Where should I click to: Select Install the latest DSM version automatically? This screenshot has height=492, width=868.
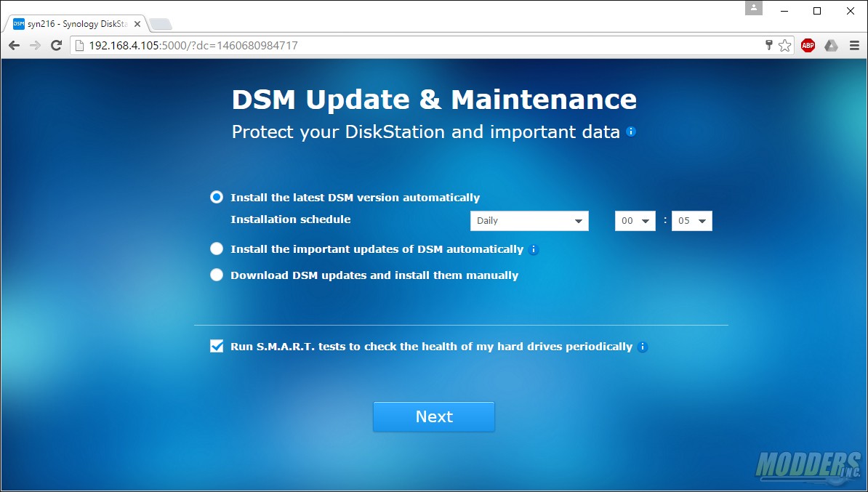click(217, 197)
